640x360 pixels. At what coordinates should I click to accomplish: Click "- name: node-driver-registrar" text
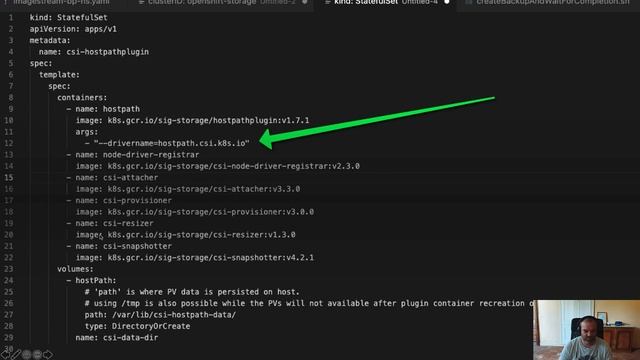pos(133,155)
